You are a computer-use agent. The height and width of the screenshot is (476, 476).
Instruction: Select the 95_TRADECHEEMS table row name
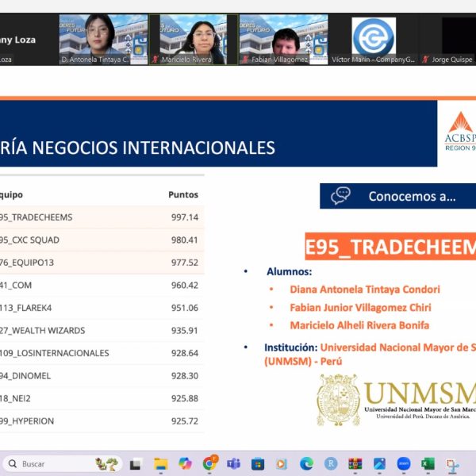(36, 217)
